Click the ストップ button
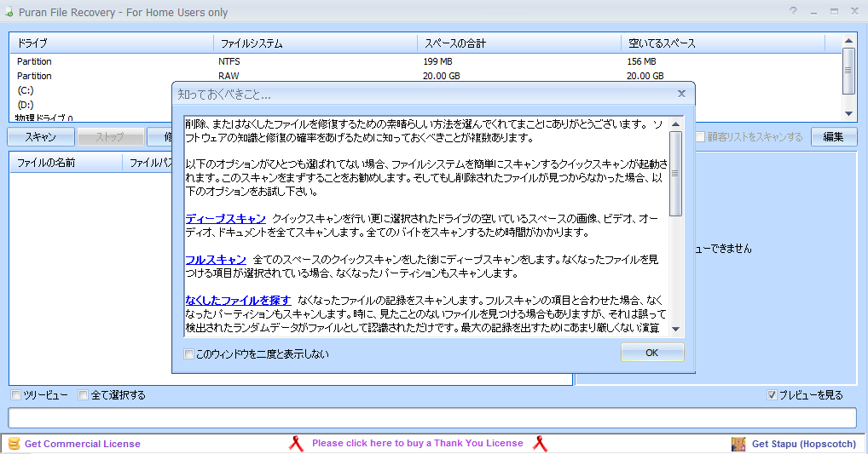The height and width of the screenshot is (454, 868). (110, 136)
